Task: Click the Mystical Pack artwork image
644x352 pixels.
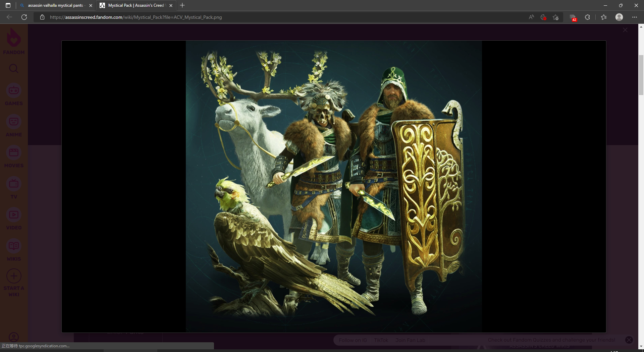Action: 334,186
